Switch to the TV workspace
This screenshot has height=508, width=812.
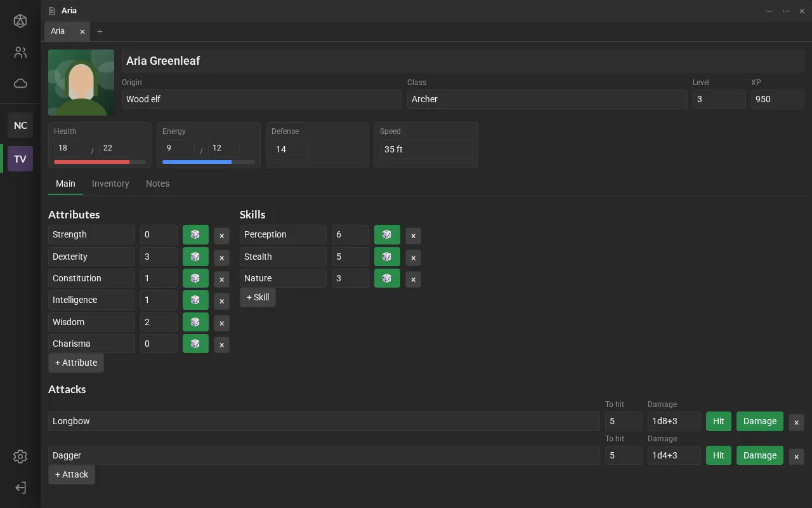point(20,159)
